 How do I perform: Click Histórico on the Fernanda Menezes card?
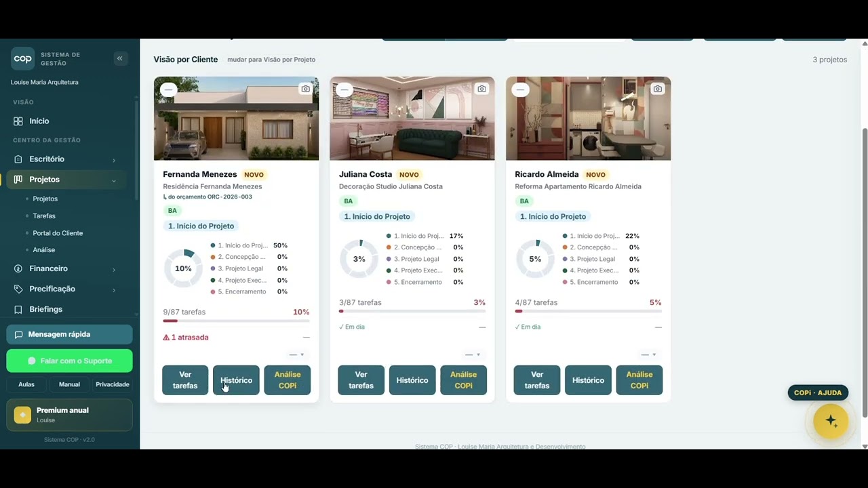coord(236,380)
